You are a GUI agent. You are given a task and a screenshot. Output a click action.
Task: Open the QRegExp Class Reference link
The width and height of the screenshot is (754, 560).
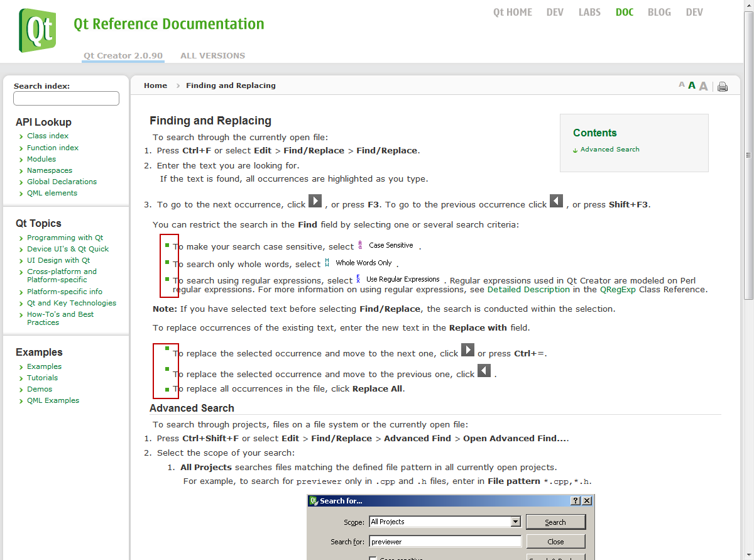(x=618, y=290)
